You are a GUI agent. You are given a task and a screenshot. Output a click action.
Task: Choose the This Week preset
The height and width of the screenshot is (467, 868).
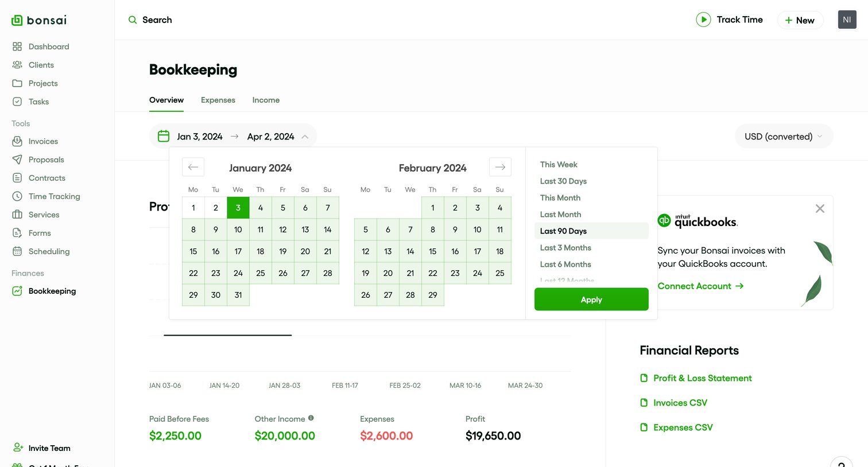(559, 164)
